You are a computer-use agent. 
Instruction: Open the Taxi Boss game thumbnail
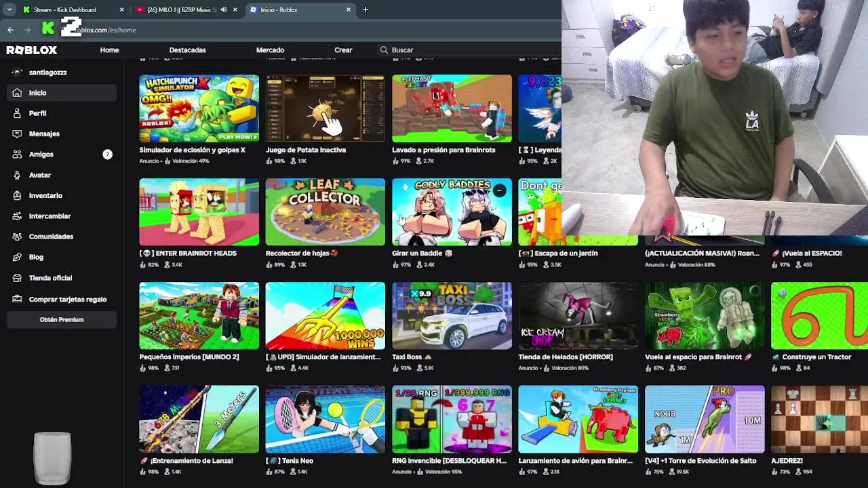[x=452, y=316]
